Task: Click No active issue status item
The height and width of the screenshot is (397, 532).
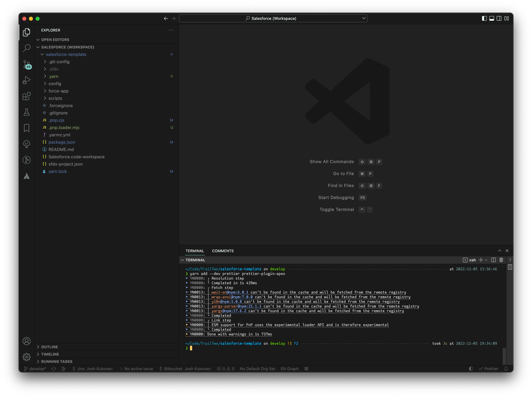Action: [x=136, y=369]
